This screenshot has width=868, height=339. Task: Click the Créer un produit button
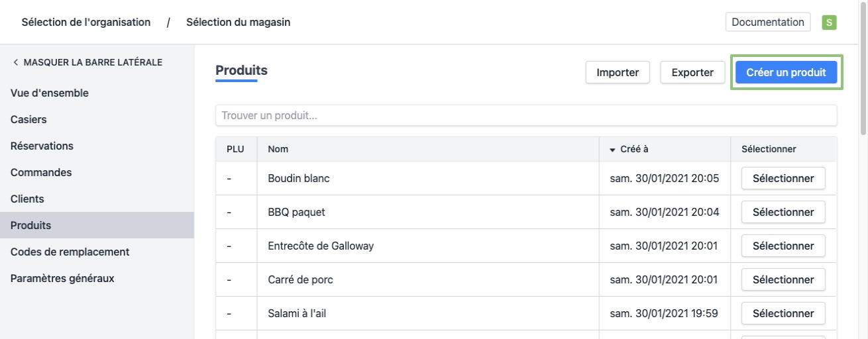coord(786,72)
